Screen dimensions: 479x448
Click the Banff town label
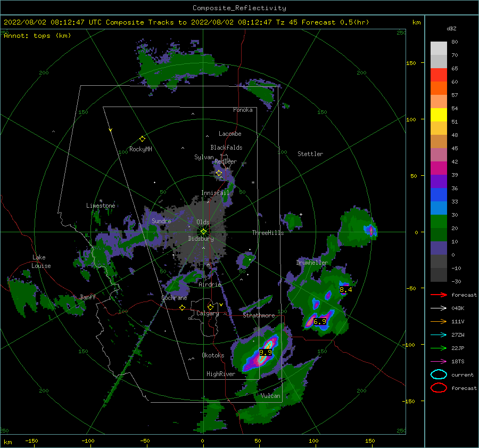[88, 297]
